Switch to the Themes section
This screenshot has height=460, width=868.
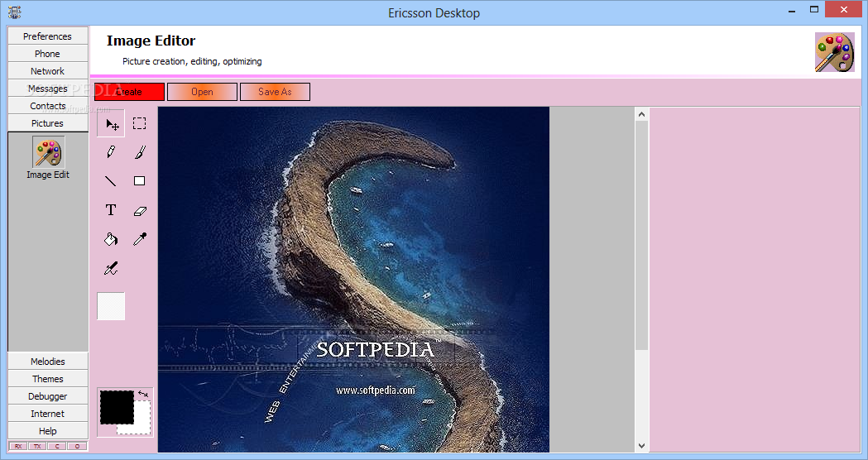click(48, 379)
